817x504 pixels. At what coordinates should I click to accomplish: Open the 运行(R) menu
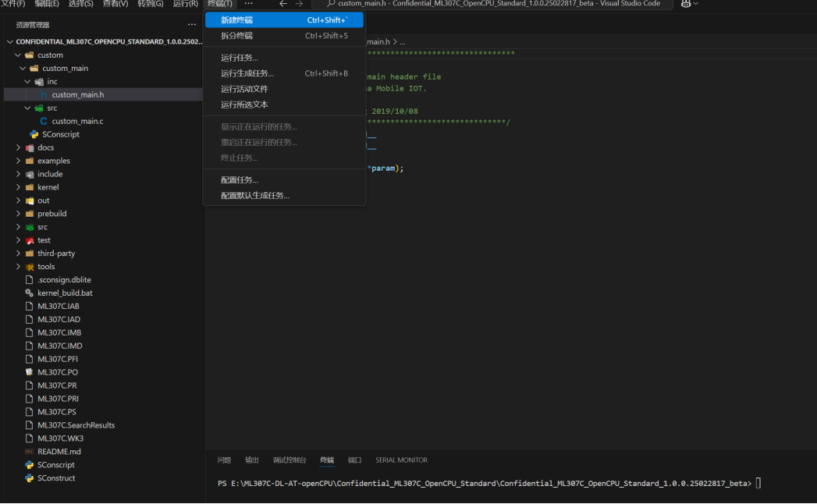coord(185,4)
